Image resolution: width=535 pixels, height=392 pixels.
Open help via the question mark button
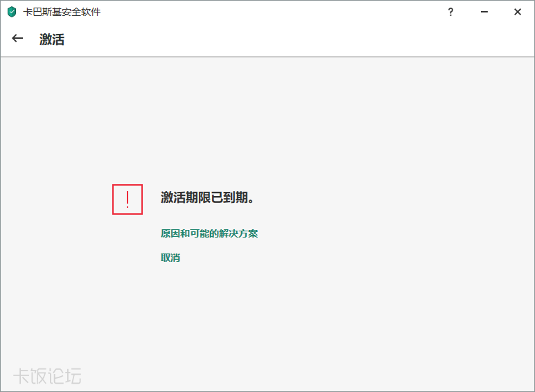[450, 12]
